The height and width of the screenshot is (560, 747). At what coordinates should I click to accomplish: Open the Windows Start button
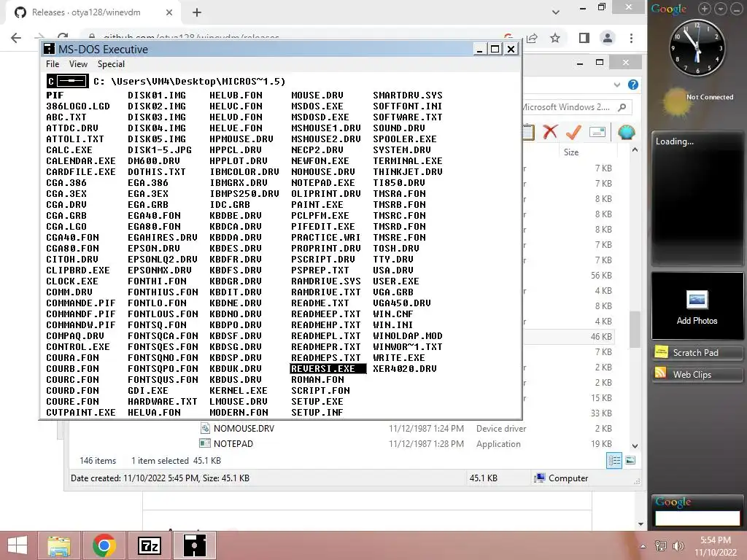18,545
